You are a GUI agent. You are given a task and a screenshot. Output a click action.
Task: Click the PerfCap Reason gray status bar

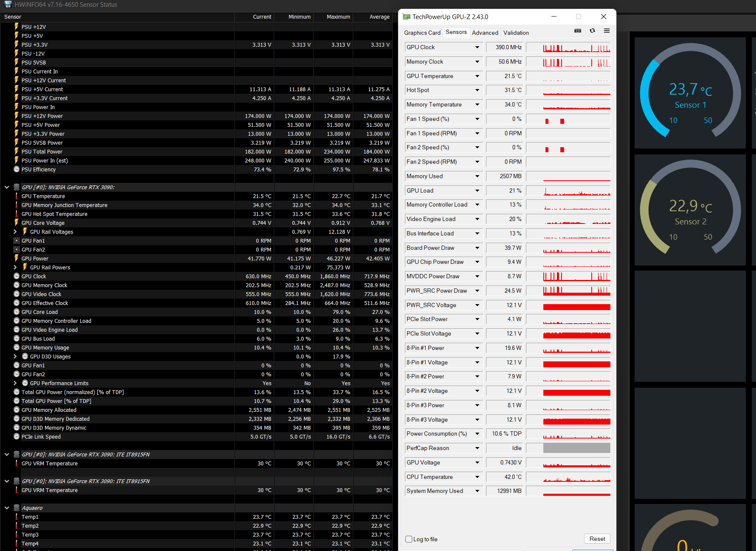click(577, 448)
